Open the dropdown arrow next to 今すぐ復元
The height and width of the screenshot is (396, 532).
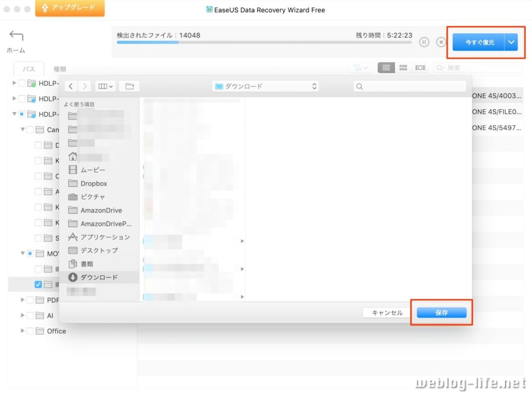click(x=511, y=43)
